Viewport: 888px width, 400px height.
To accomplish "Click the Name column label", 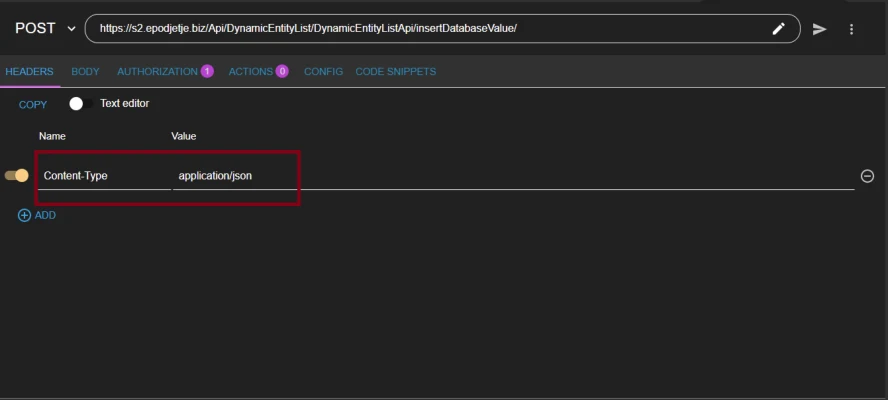I will point(52,137).
